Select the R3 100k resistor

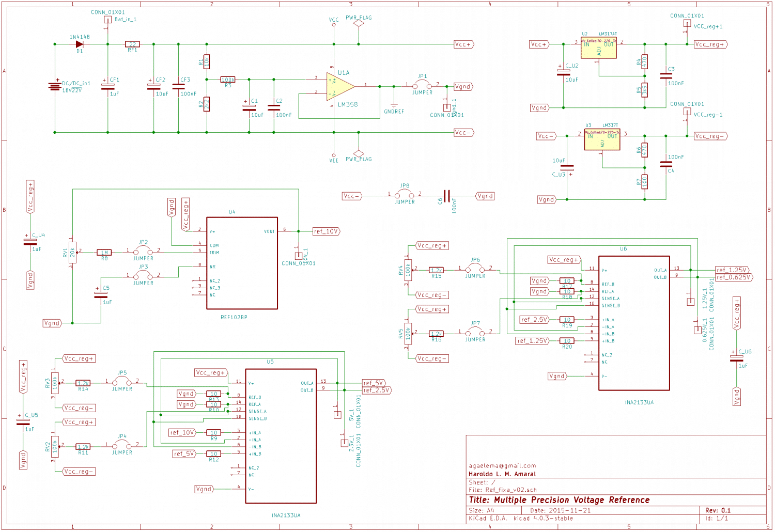click(x=228, y=80)
